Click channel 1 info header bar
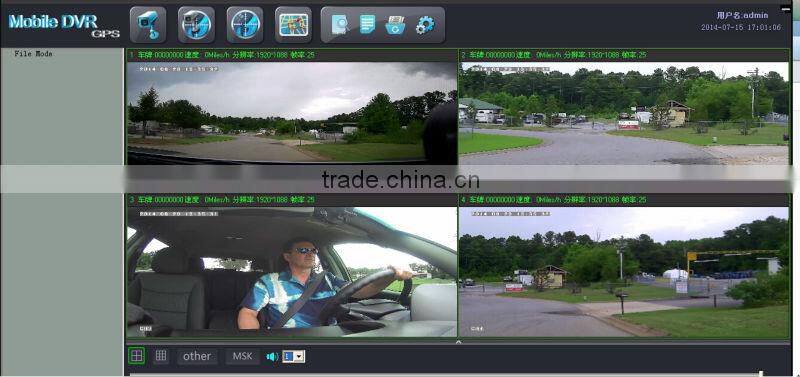Viewport: 800px width, 377px height. (292, 55)
